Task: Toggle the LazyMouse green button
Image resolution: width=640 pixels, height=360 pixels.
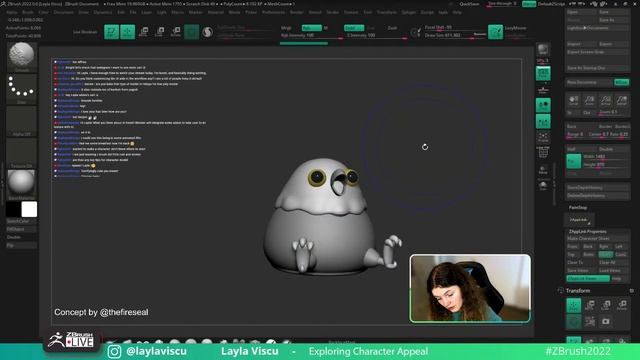Action: click(x=496, y=32)
